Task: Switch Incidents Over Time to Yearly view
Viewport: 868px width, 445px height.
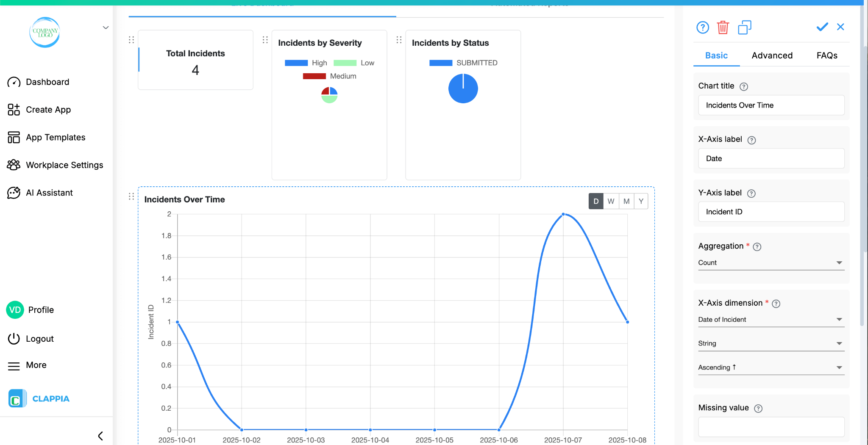Action: click(641, 201)
